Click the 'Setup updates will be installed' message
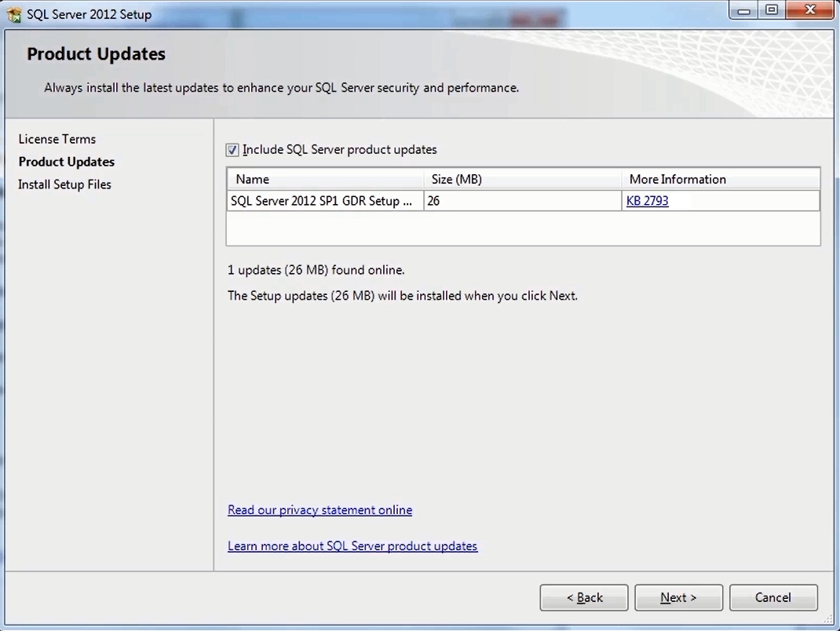 (x=402, y=296)
